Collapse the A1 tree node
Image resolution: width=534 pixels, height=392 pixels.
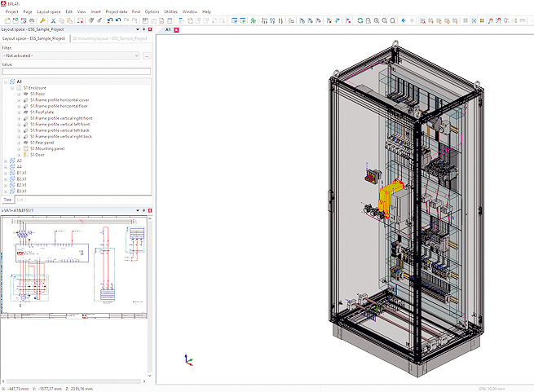pos(6,81)
